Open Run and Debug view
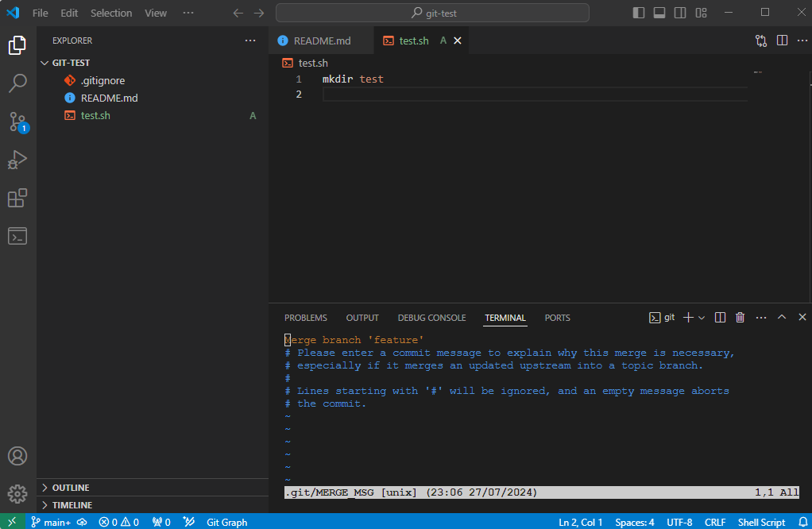This screenshot has height=529, width=812. [x=17, y=160]
